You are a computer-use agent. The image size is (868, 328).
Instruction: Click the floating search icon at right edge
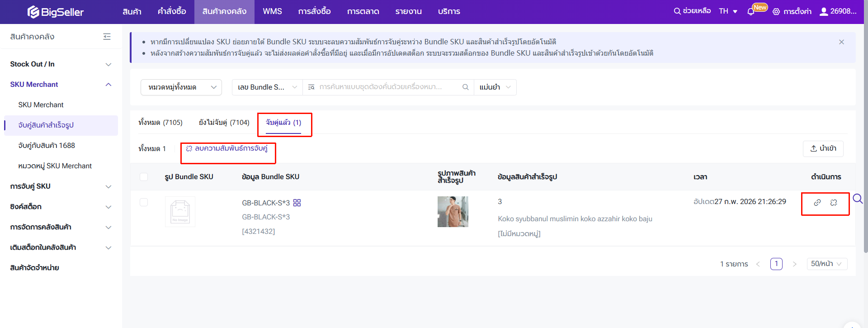(x=858, y=199)
